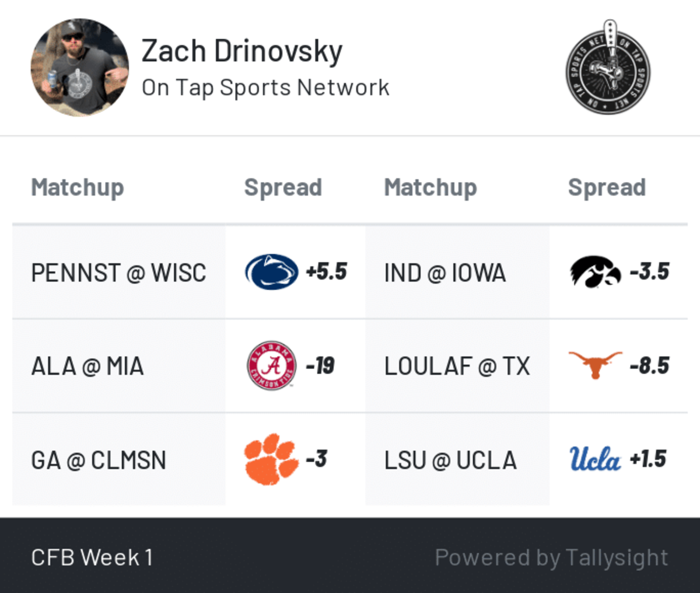
Task: Click the On Tap Sports Net badge logo
Action: click(608, 67)
